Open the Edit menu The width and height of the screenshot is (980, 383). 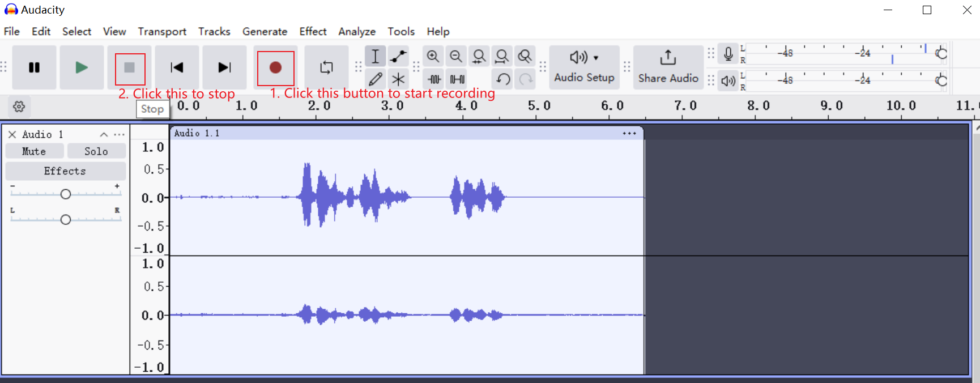pyautogui.click(x=41, y=31)
